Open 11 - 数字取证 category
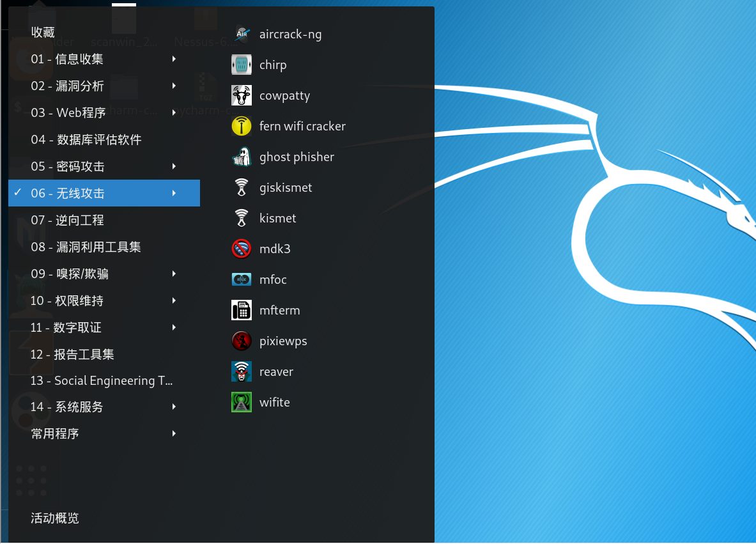The image size is (756, 544). coord(104,327)
